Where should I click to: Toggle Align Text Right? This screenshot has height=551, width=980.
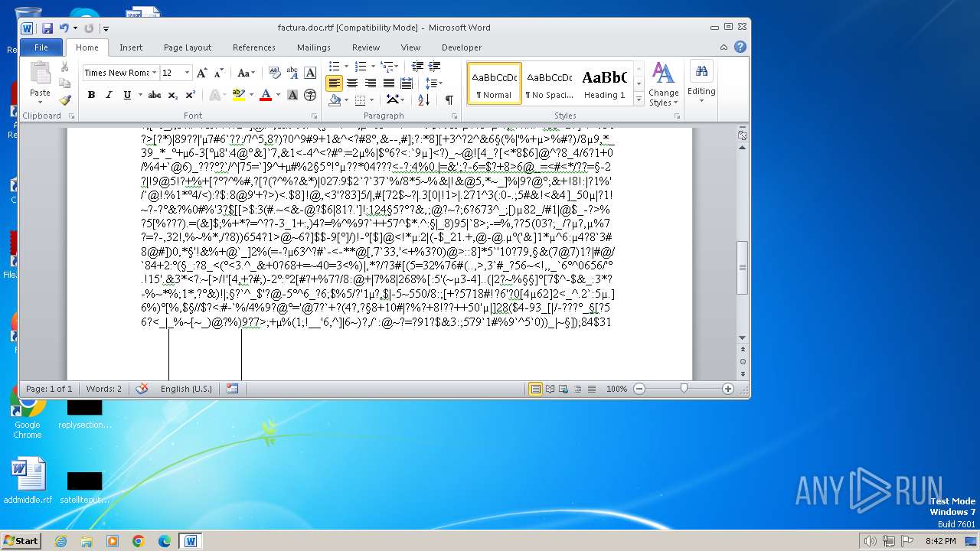(371, 83)
